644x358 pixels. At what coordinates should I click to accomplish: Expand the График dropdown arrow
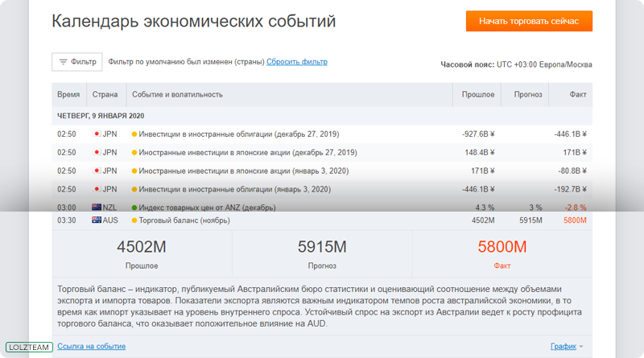581,347
